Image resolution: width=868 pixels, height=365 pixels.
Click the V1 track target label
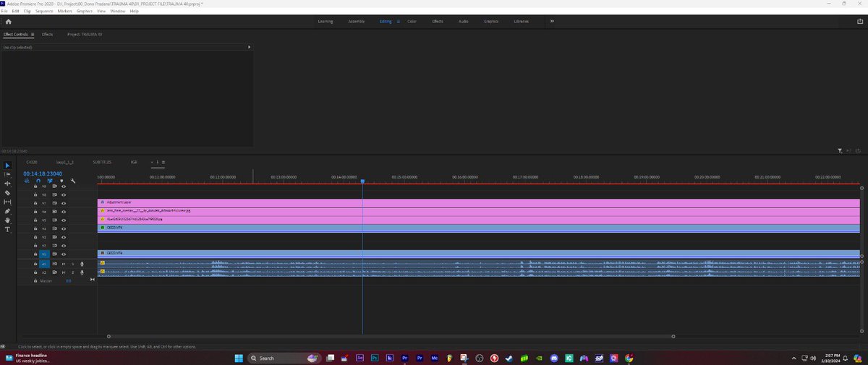44,254
